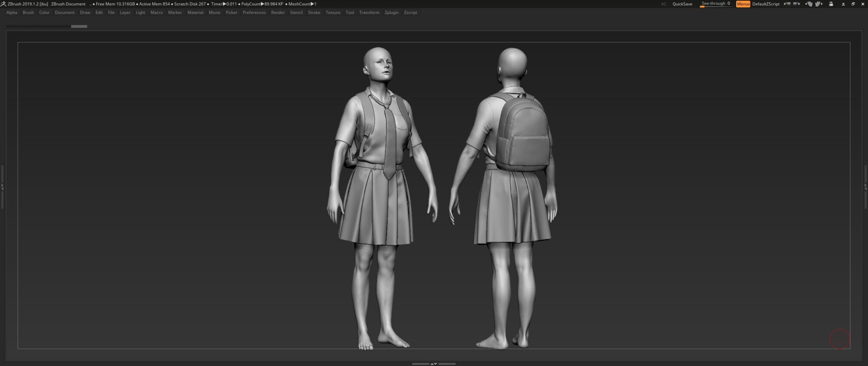Load previous user interface layout
Screen dimensions: 868x366
pos(809,4)
